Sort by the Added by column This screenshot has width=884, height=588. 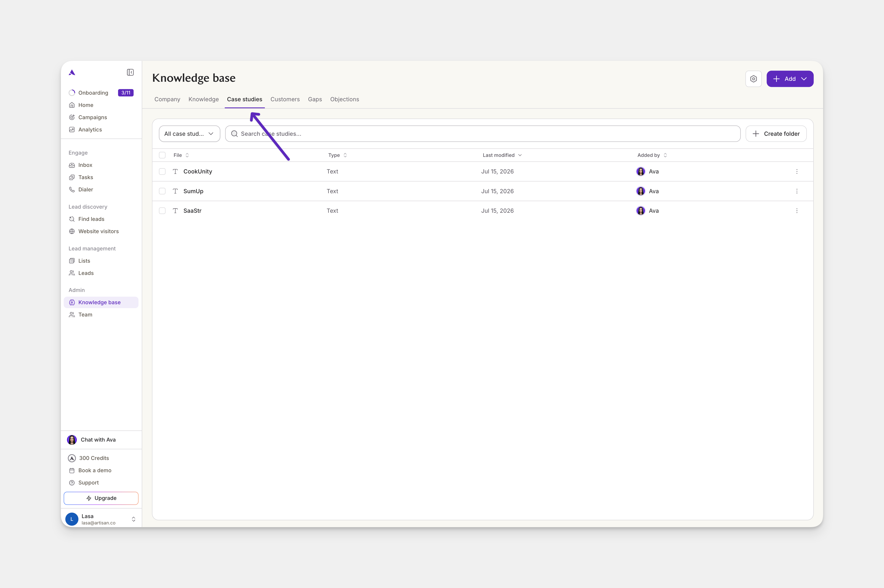(652, 155)
